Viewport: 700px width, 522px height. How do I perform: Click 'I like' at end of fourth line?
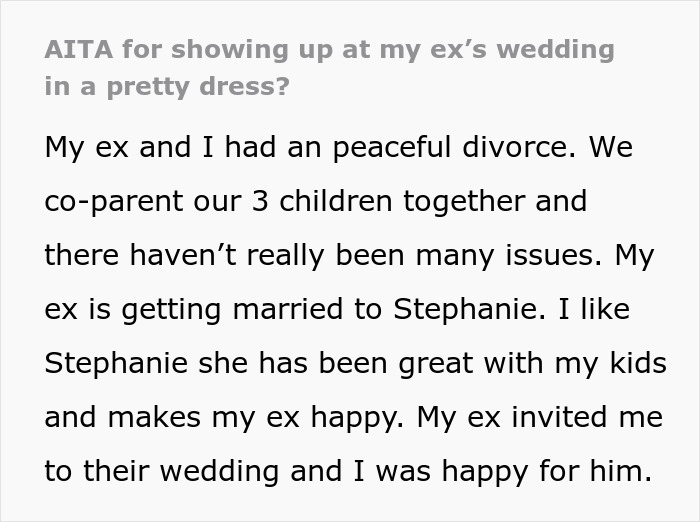coord(594,309)
